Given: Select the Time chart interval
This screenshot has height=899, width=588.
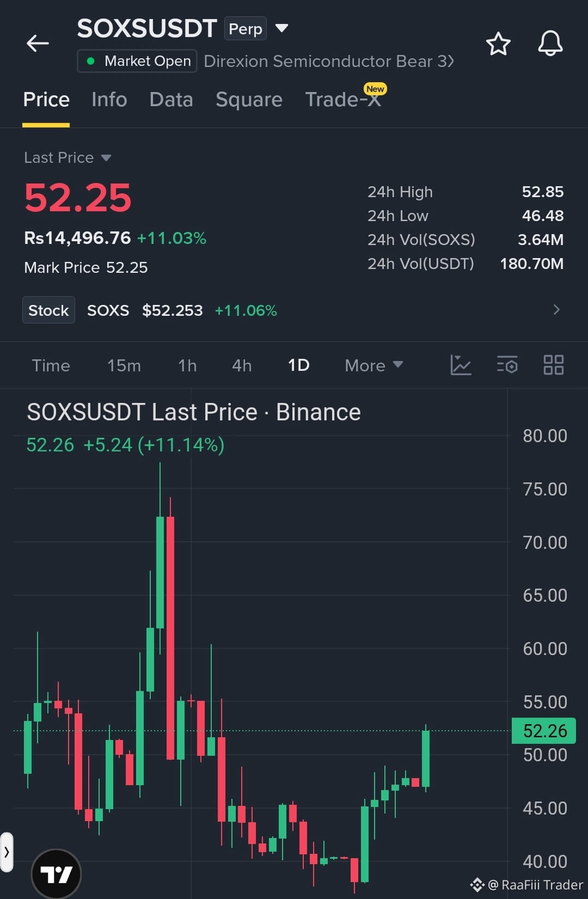Looking at the screenshot, I should 51,365.
